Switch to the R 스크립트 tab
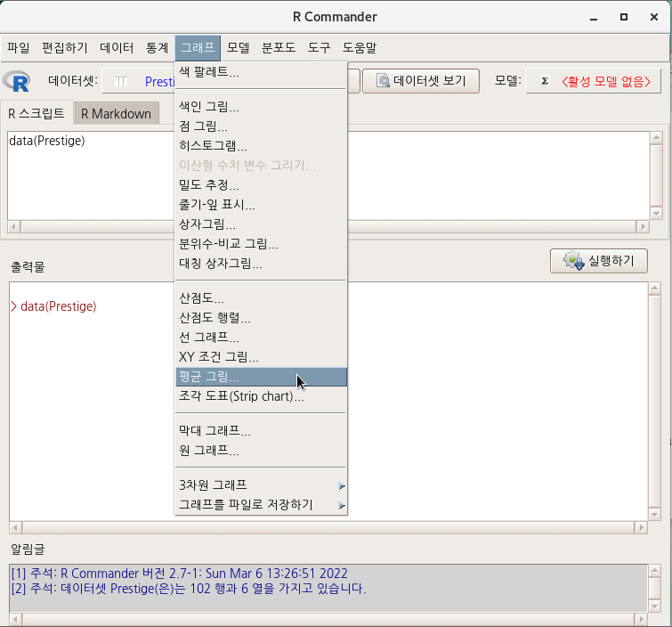This screenshot has height=627, width=672. tap(36, 114)
